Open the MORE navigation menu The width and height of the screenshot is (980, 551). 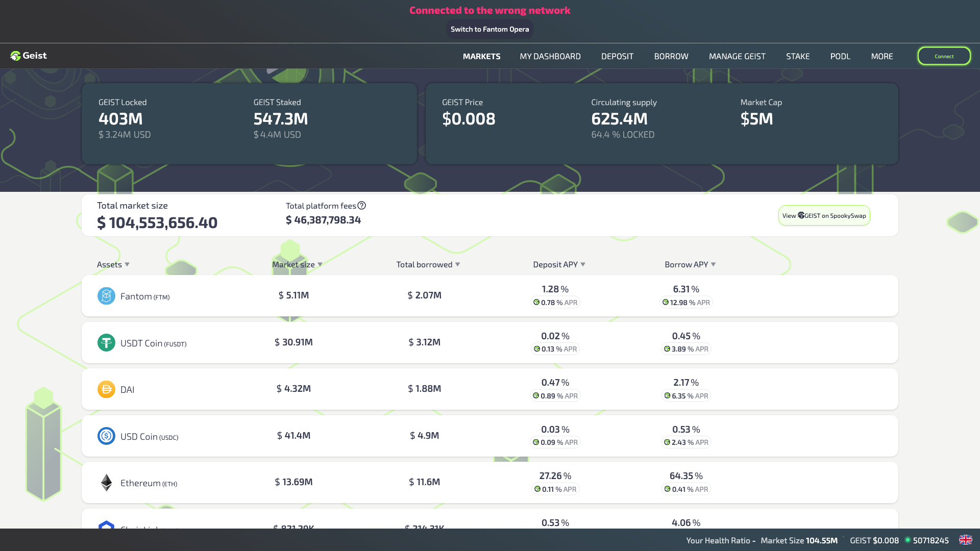pos(882,56)
